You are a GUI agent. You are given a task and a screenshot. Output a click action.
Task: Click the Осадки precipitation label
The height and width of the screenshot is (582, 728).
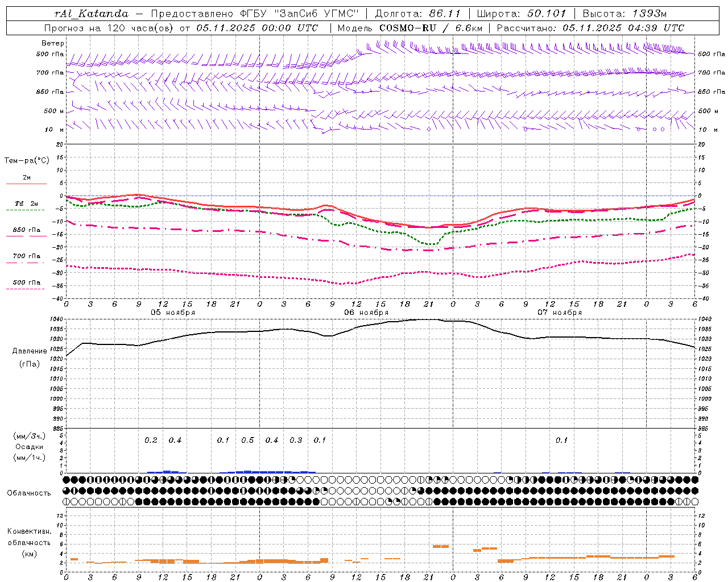tap(30, 447)
